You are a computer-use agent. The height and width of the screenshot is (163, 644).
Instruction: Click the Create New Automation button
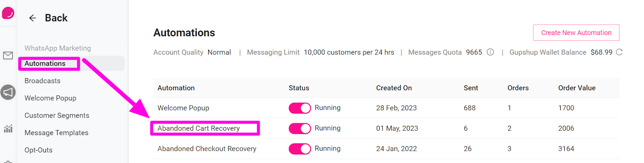tap(576, 33)
